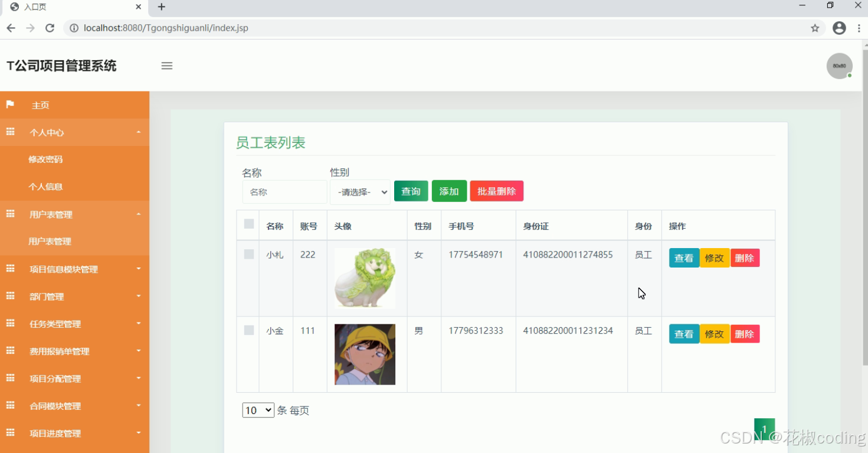Open the profile avatar in the top right
868x453 pixels.
pyautogui.click(x=839, y=66)
